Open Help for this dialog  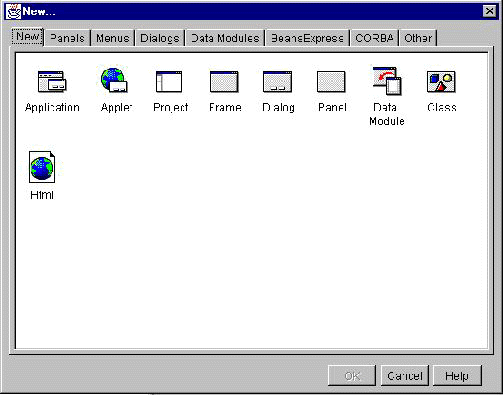tap(457, 376)
